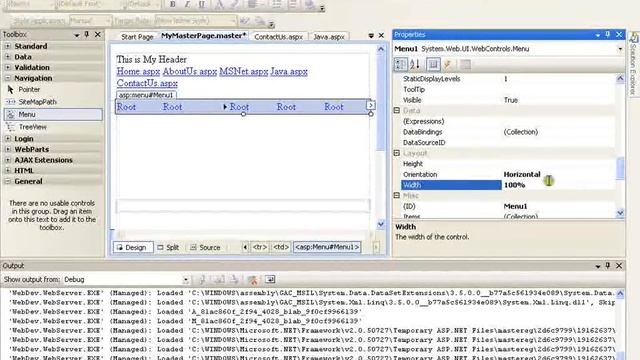
Task: Pin the Toolbox panel
Action: [87, 35]
